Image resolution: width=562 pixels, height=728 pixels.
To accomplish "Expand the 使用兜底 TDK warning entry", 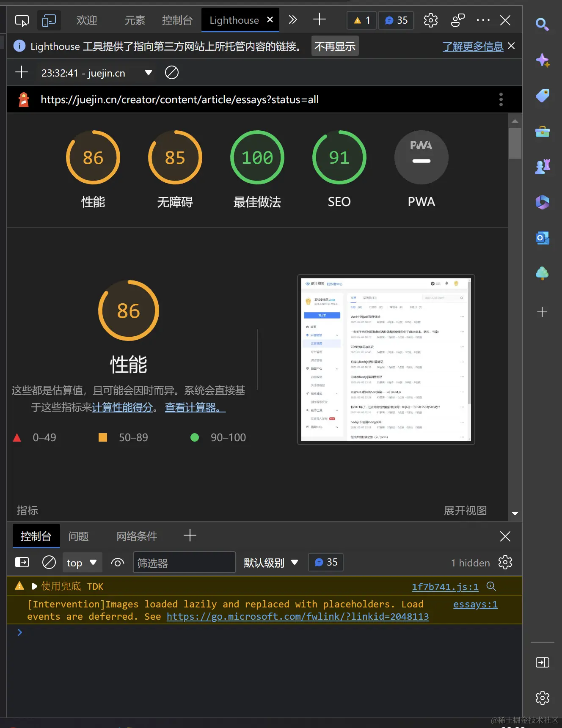I will coord(35,586).
